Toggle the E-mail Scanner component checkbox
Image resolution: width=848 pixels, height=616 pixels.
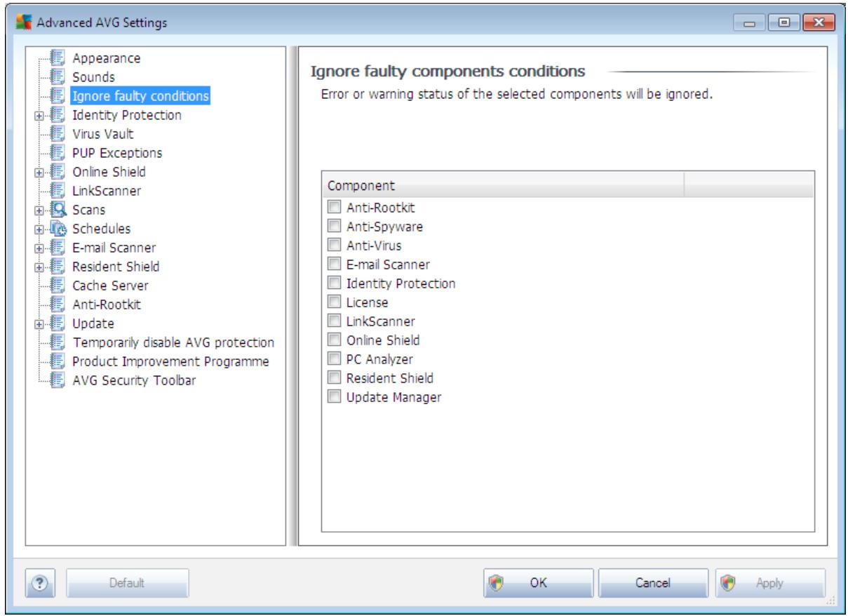(x=334, y=265)
